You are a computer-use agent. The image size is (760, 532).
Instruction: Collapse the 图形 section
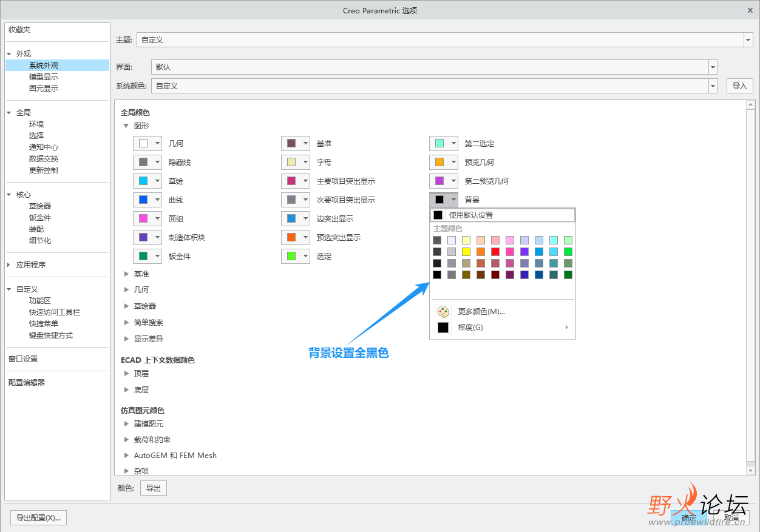click(126, 126)
